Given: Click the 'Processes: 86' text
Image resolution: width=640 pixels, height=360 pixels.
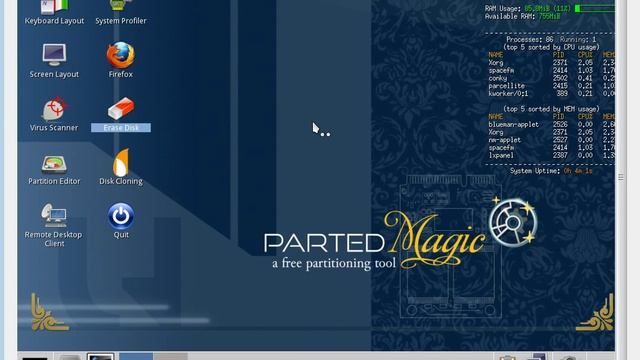Looking at the screenshot, I should 530,40.
